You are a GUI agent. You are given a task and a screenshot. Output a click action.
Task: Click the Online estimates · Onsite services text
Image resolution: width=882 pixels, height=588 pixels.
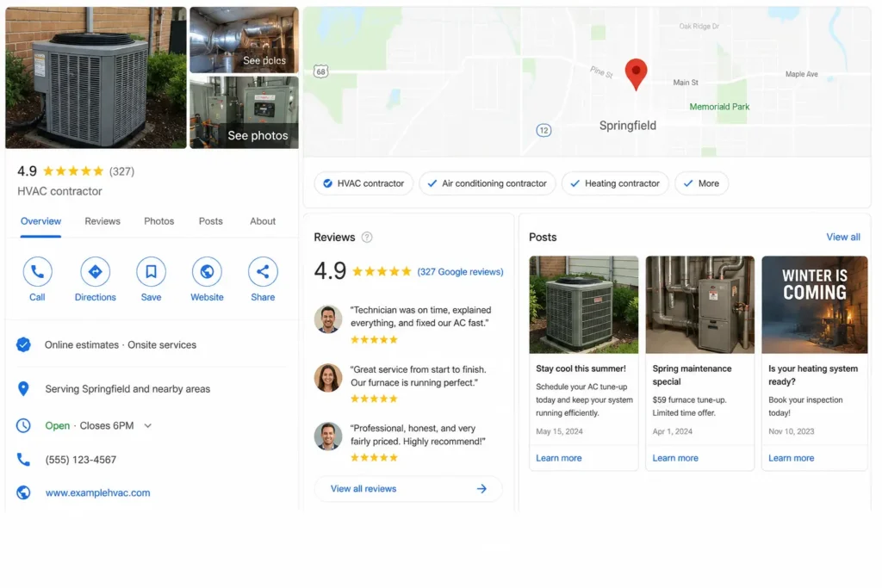tap(121, 344)
